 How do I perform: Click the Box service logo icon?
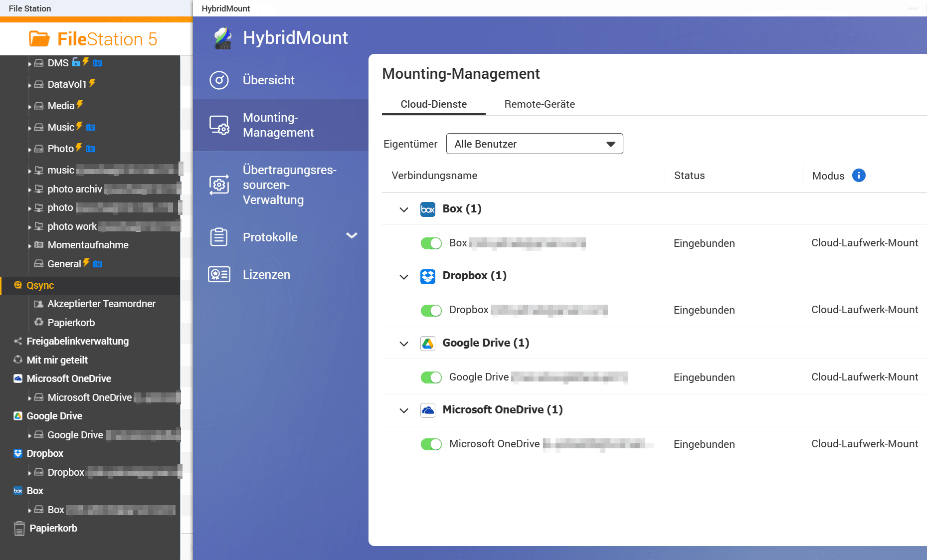(428, 209)
